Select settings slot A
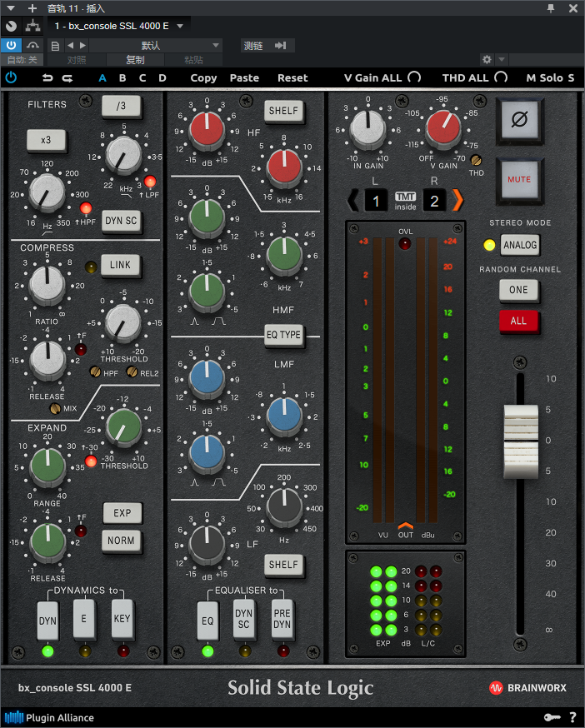Viewport: 585px width, 728px height. (102, 78)
